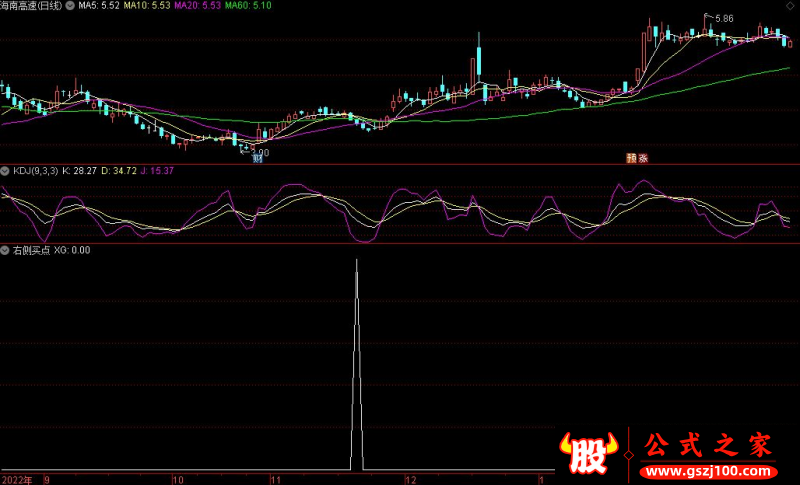Click the blue 财 marker below candles

[258, 158]
